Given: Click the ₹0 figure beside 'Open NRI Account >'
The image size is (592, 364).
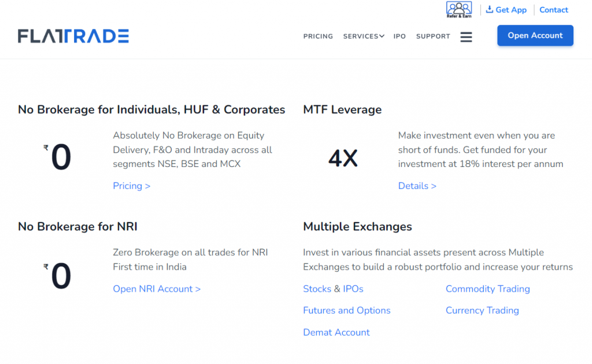Looking at the screenshot, I should [x=57, y=276].
